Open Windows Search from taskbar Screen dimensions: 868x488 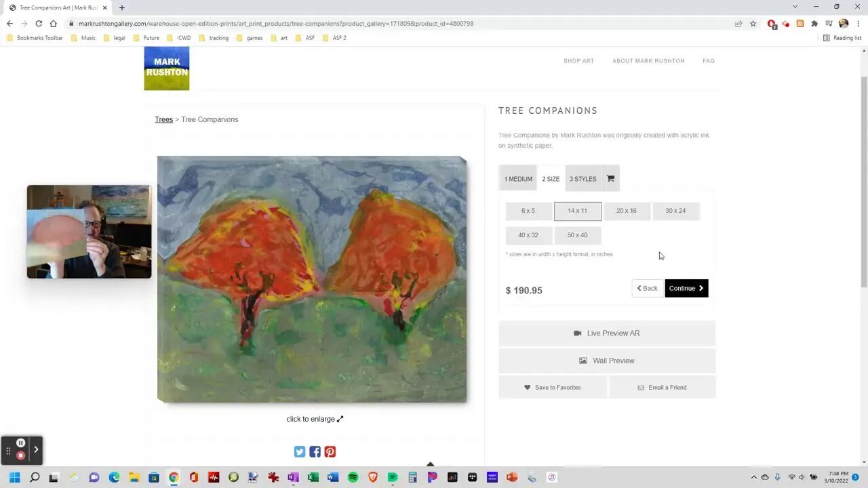coord(35,477)
